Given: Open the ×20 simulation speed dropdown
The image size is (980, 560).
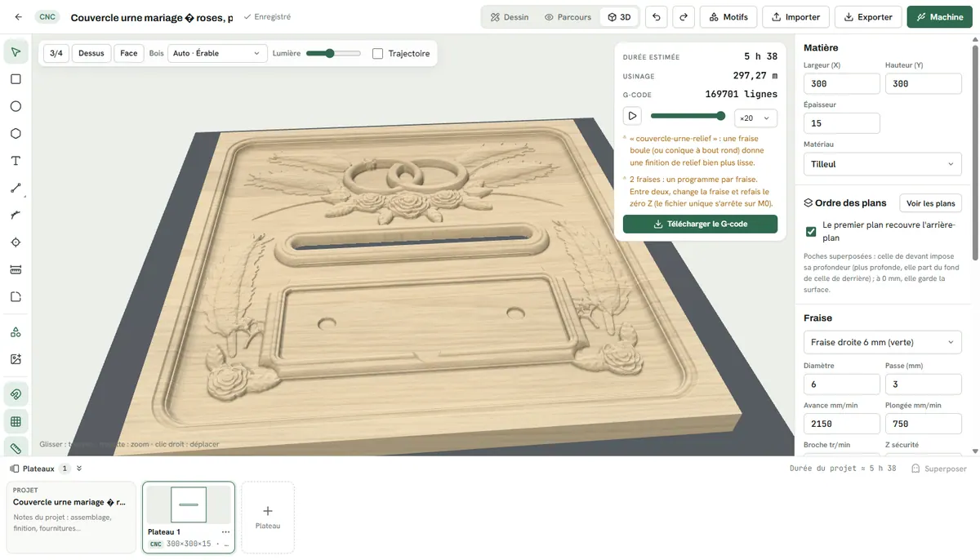Looking at the screenshot, I should pyautogui.click(x=755, y=118).
